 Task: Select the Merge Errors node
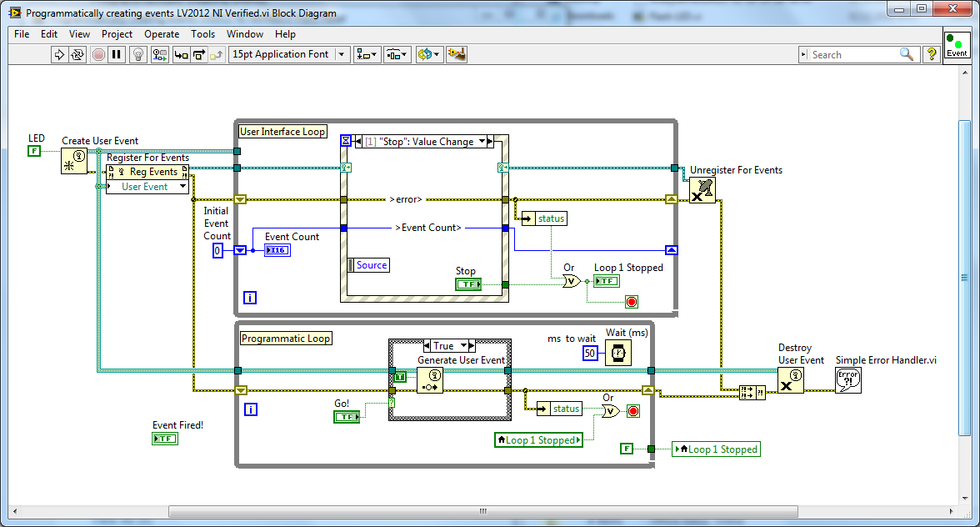[x=752, y=393]
